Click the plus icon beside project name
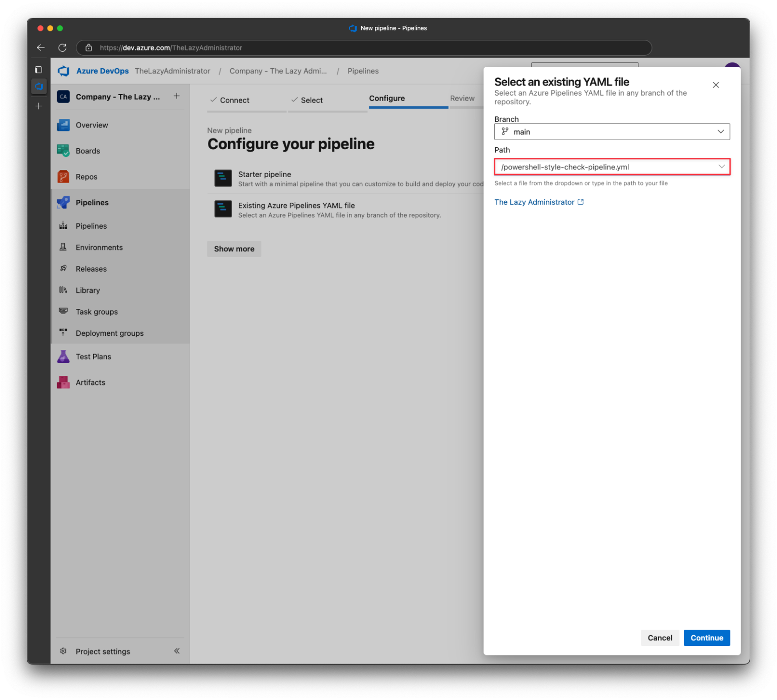Image resolution: width=777 pixels, height=700 pixels. (x=177, y=96)
